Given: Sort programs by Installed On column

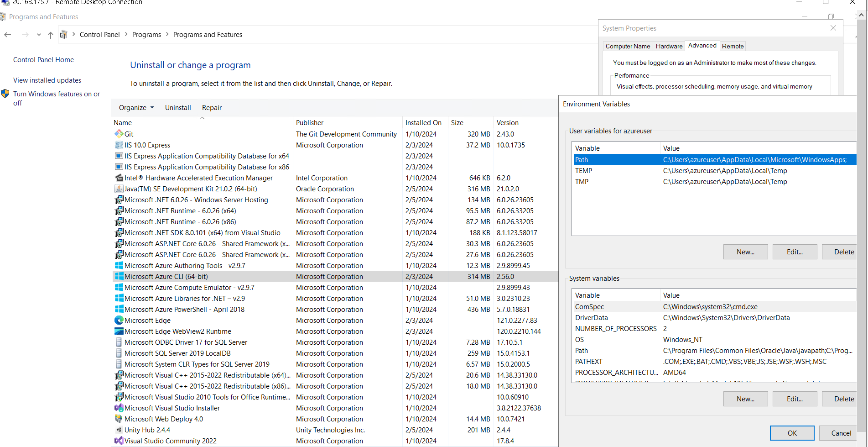Looking at the screenshot, I should 425,122.
